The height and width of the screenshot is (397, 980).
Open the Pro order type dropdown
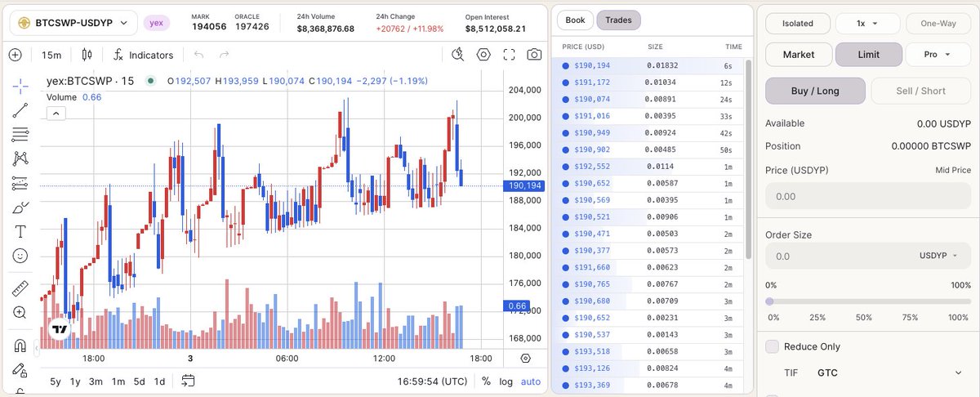938,55
